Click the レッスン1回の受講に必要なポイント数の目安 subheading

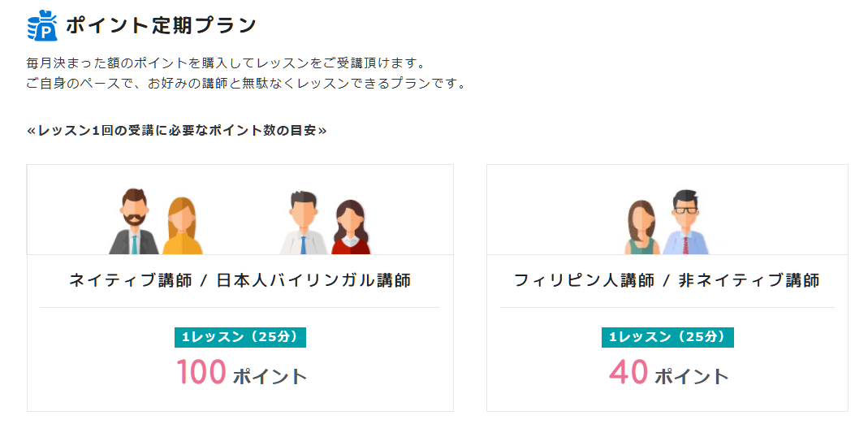coord(177,130)
